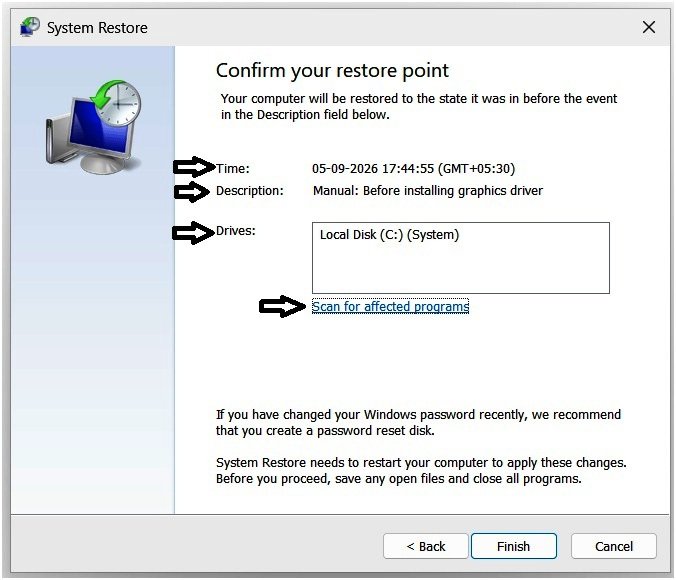Screen dimensions: 676x580
Task: Click the large computer restore clock graphic
Action: click(93, 127)
